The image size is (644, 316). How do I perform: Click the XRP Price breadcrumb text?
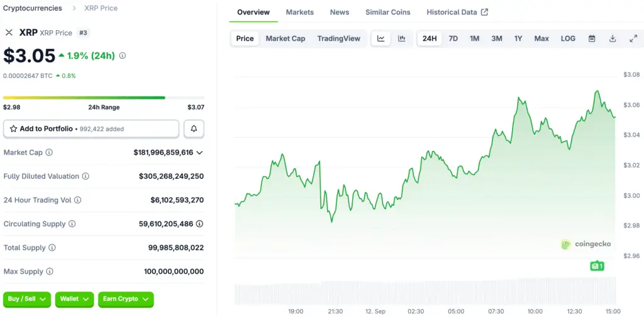pos(101,8)
